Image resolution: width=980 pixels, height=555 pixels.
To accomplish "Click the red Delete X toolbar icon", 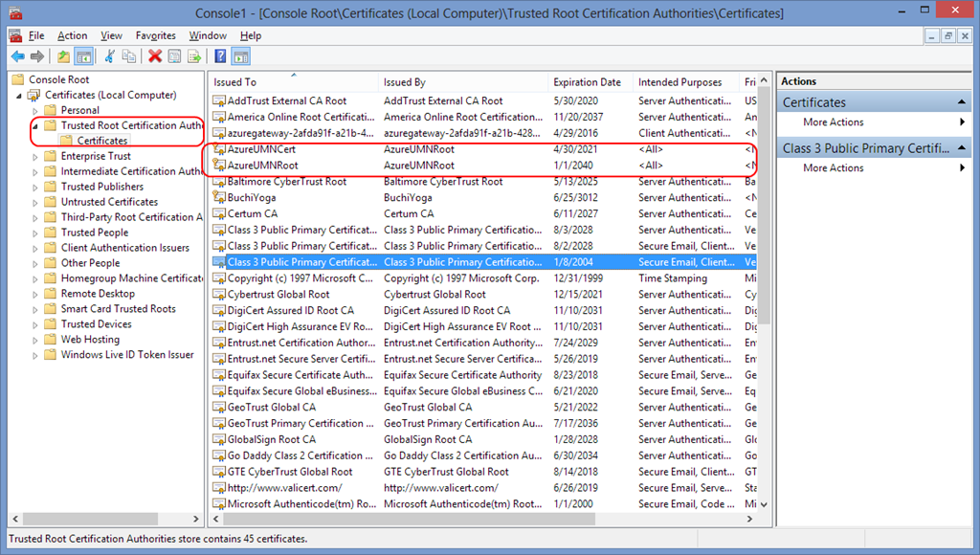I will click(155, 56).
